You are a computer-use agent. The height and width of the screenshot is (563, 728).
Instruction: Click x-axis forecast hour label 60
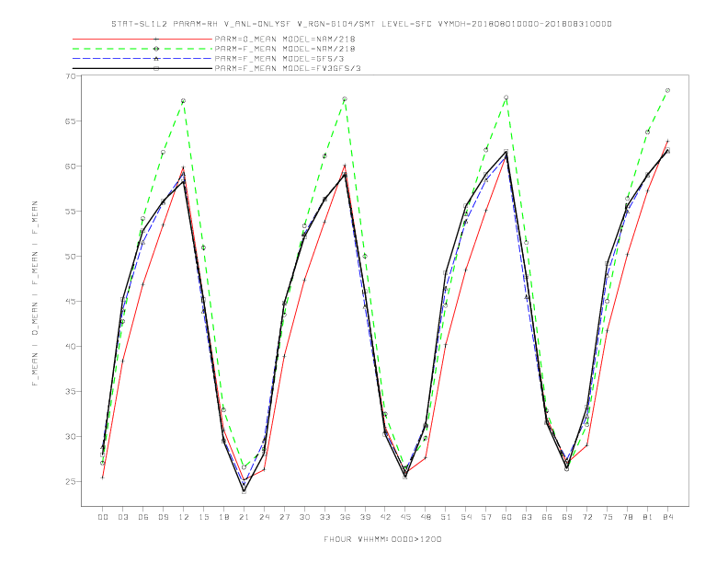click(x=506, y=517)
